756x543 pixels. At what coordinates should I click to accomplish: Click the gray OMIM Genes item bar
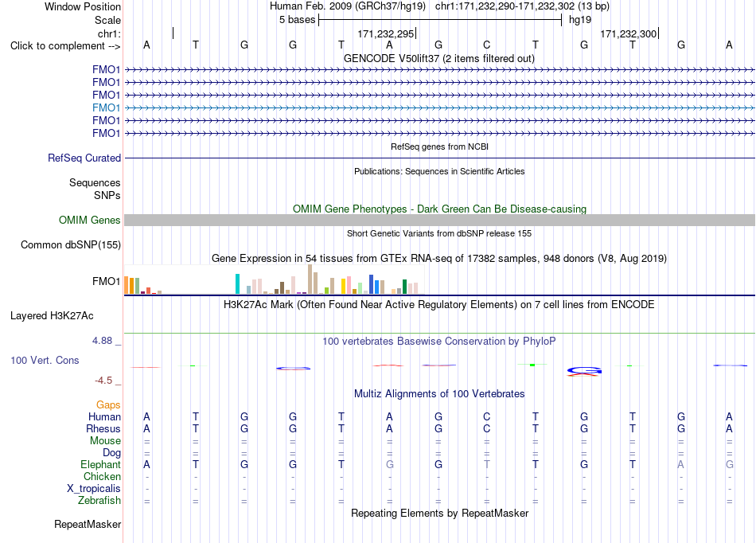[439, 221]
